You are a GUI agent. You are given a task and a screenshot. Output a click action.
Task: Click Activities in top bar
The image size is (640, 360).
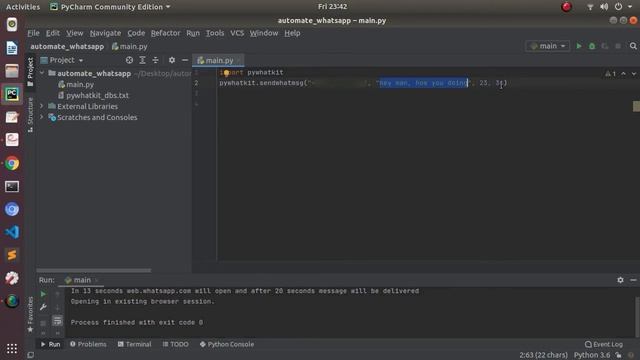tap(23, 7)
